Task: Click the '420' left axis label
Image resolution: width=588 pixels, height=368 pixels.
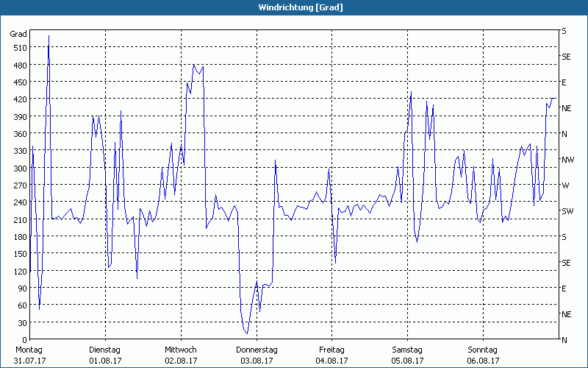Action: 21,99
